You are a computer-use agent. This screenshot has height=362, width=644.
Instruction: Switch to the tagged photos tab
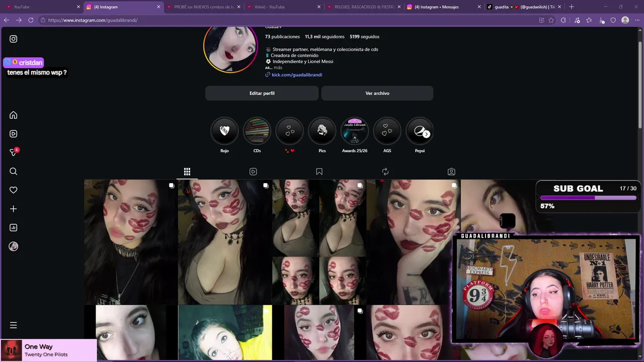pos(451,171)
